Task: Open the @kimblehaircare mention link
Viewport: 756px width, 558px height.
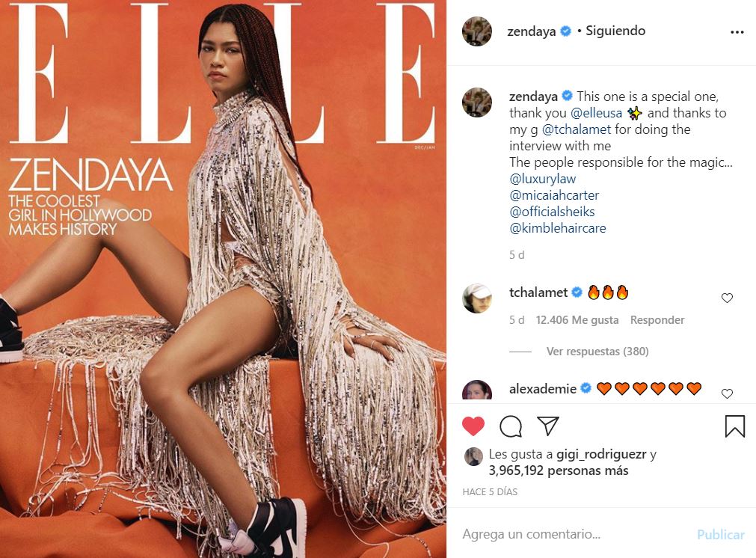Action: (x=558, y=227)
